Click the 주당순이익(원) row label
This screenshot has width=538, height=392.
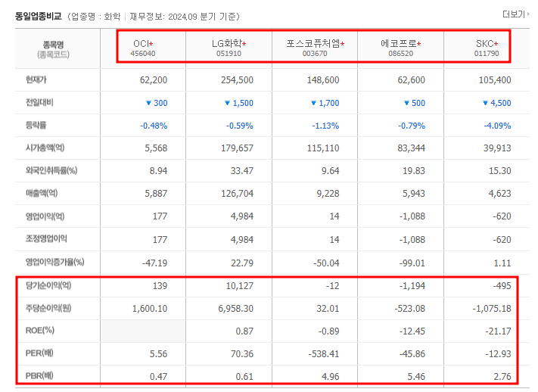click(48, 308)
